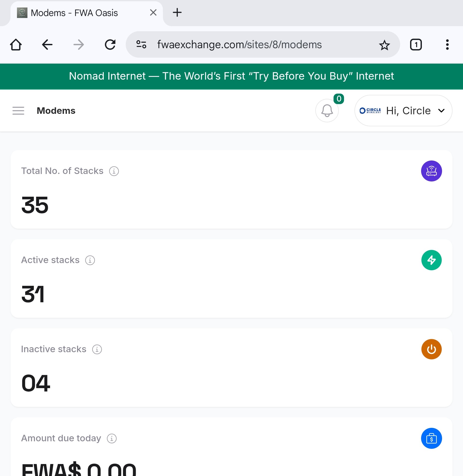This screenshot has height=476, width=463.
Task: Click the fwaexchange.com URL field
Action: (239, 45)
